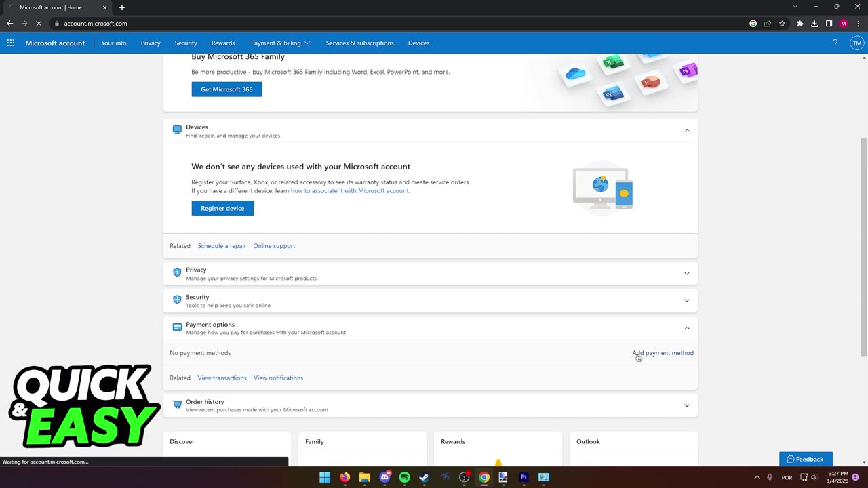
Task: Click the Privacy shield icon
Action: pyautogui.click(x=177, y=272)
